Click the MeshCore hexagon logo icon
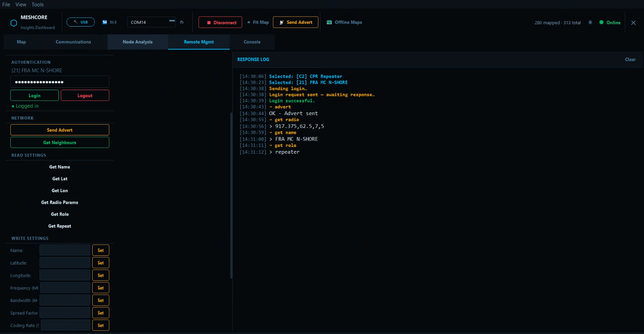The width and height of the screenshot is (644, 334). (14, 23)
